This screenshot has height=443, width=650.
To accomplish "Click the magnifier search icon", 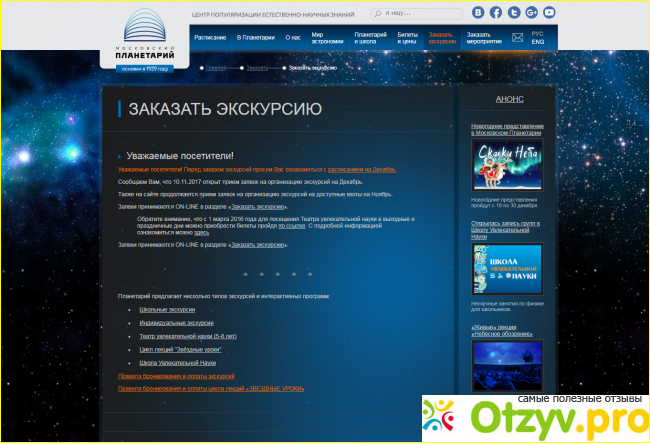I will (376, 13).
